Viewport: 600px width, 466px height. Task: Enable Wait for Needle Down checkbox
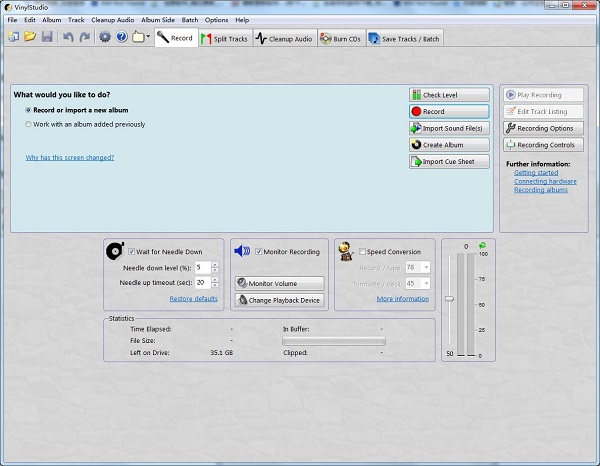(132, 252)
